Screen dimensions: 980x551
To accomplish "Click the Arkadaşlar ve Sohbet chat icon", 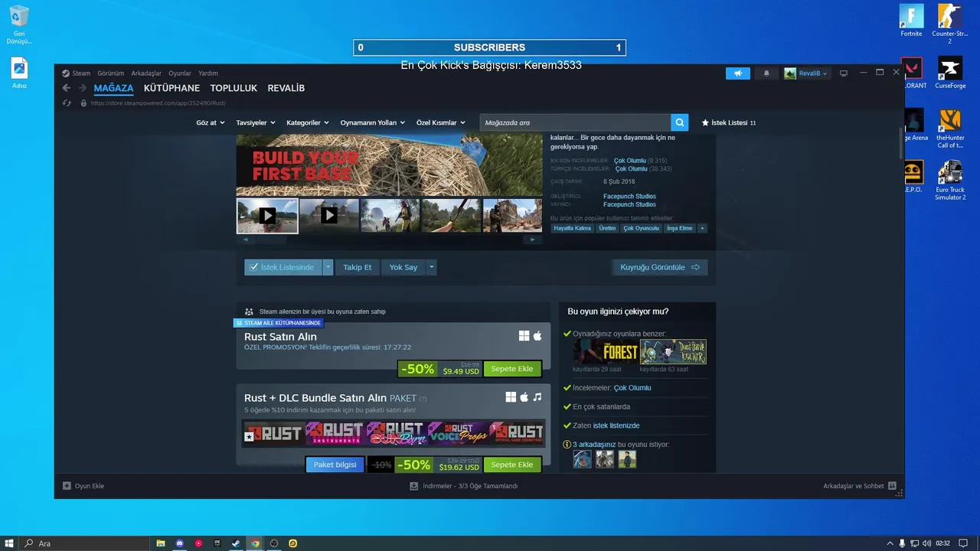I will 892,486.
